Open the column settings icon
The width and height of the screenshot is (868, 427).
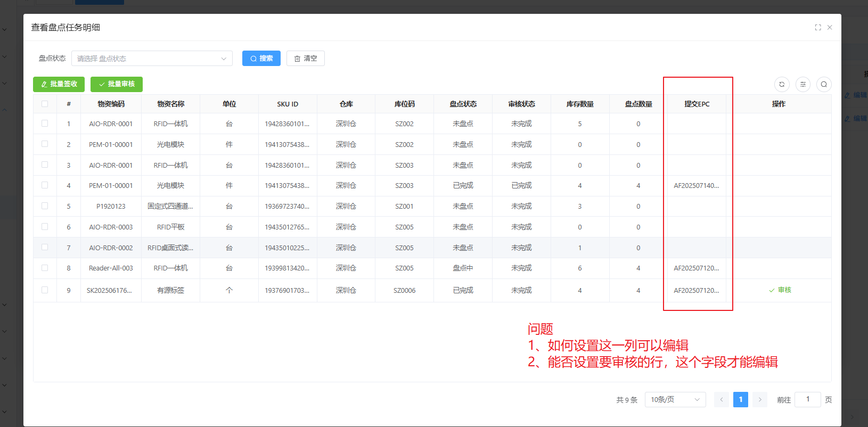[x=803, y=84]
